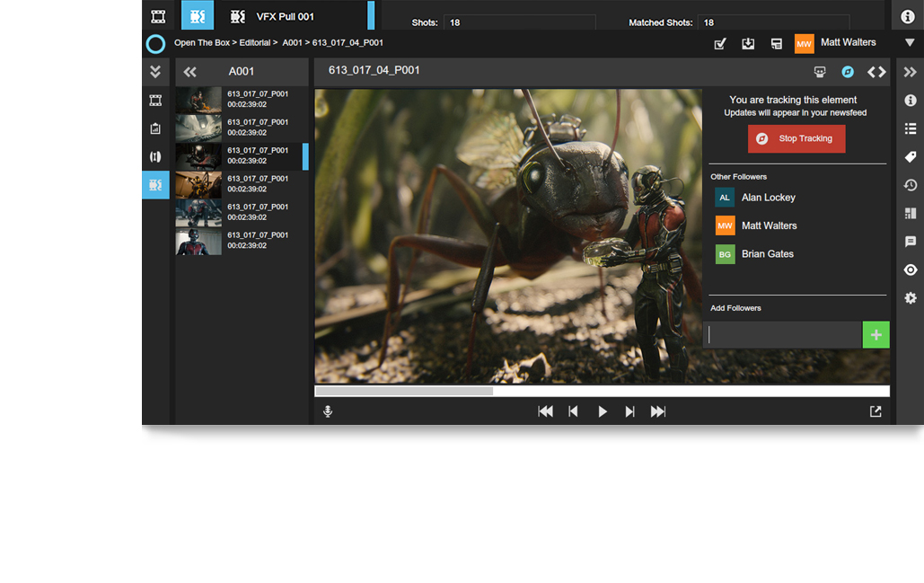Step back one frame
Viewport: 924px width, 583px height.
573,411
